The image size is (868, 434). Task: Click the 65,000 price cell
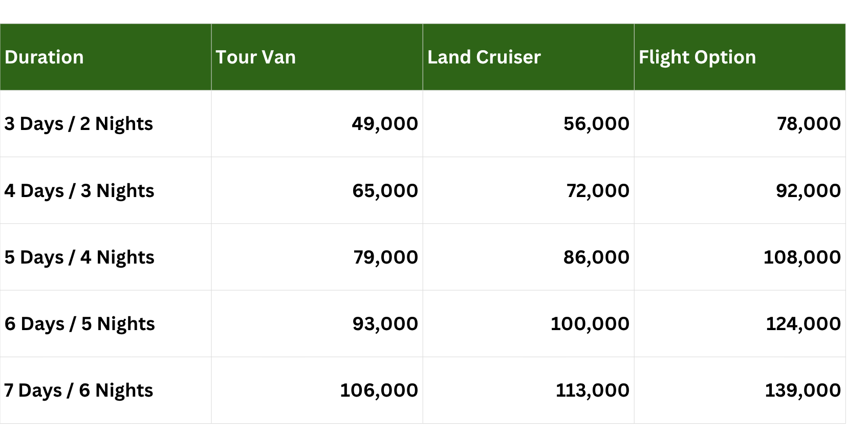(385, 191)
